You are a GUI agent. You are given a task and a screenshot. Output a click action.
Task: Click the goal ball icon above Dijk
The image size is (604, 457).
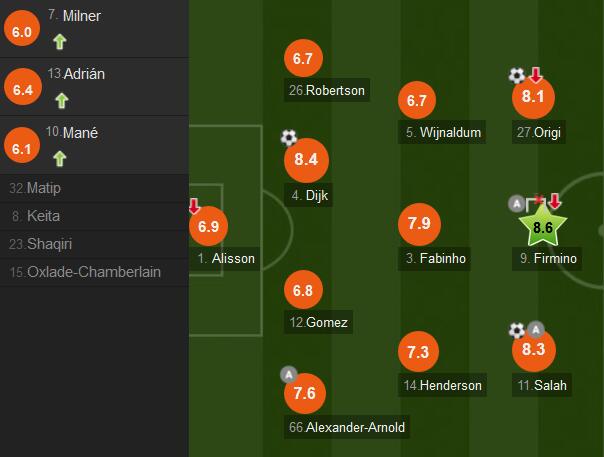[x=289, y=138]
